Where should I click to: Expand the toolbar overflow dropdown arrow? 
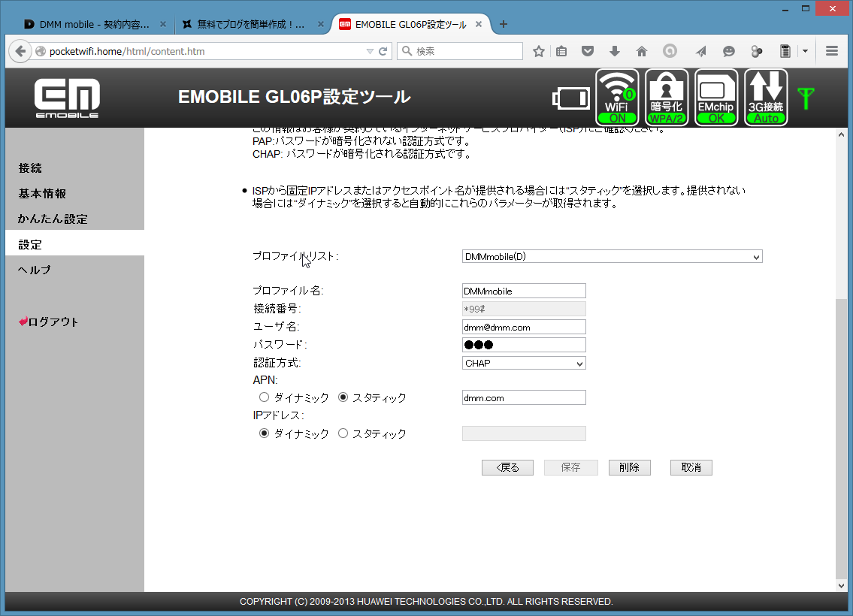pyautogui.click(x=805, y=51)
